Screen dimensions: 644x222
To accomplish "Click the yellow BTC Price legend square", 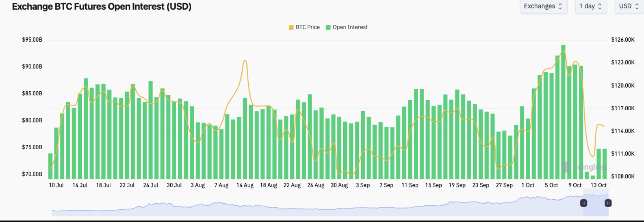I will pyautogui.click(x=291, y=27).
